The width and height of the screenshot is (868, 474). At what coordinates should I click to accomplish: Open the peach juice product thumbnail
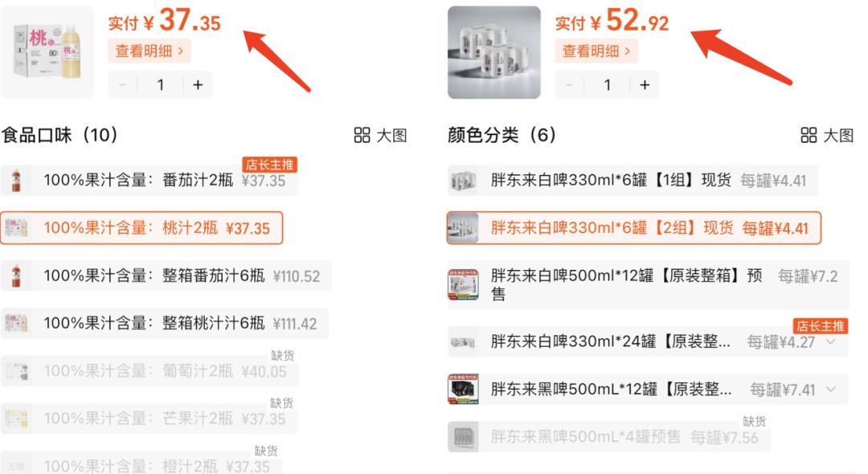point(47,52)
